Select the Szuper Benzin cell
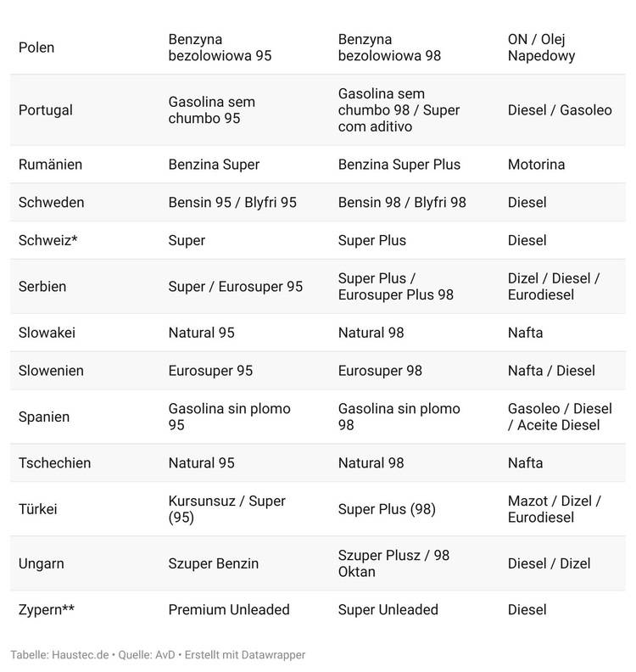The height and width of the screenshot is (672, 636). (x=214, y=563)
